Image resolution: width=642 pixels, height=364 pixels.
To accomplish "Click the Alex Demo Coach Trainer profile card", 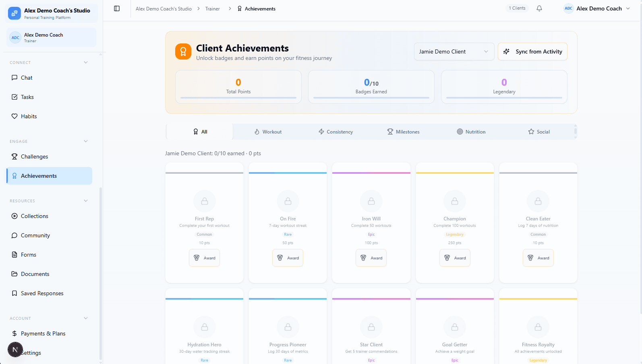I will tap(52, 37).
